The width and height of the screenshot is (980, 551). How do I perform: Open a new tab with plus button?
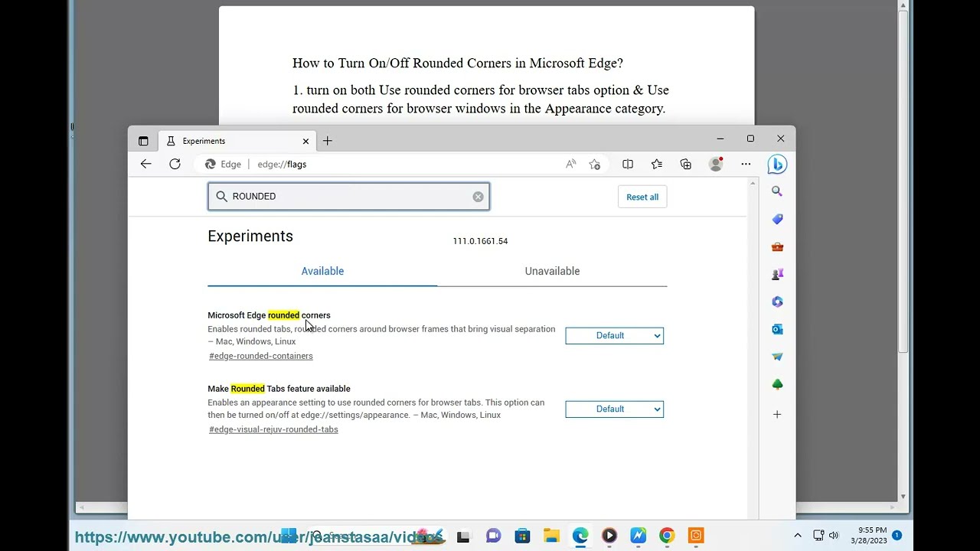click(327, 141)
